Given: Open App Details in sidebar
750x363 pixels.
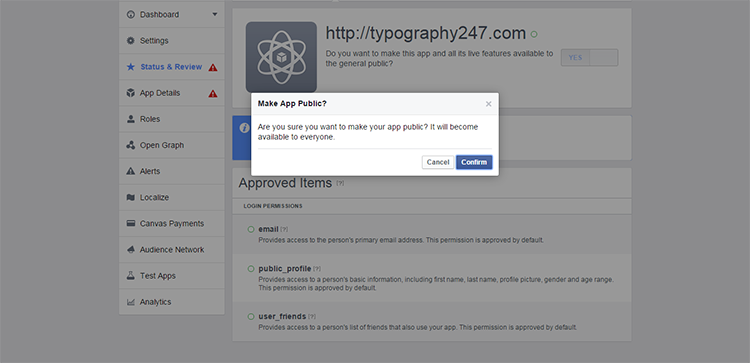Looking at the screenshot, I should pyautogui.click(x=172, y=93).
